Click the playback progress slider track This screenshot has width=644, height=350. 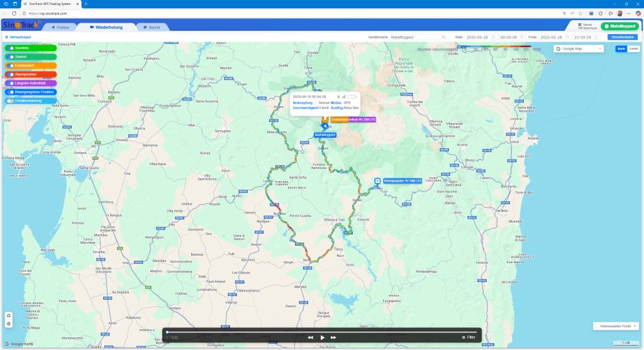(321, 332)
